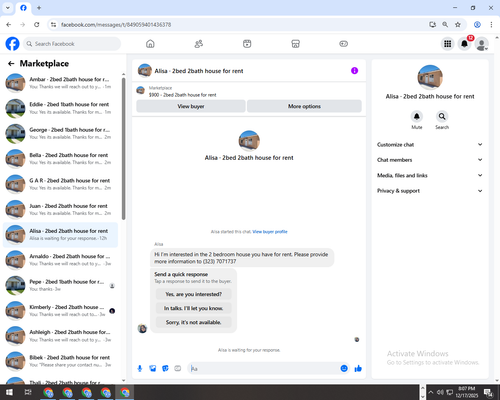Record a voice clip with microphone icon

tap(140, 368)
